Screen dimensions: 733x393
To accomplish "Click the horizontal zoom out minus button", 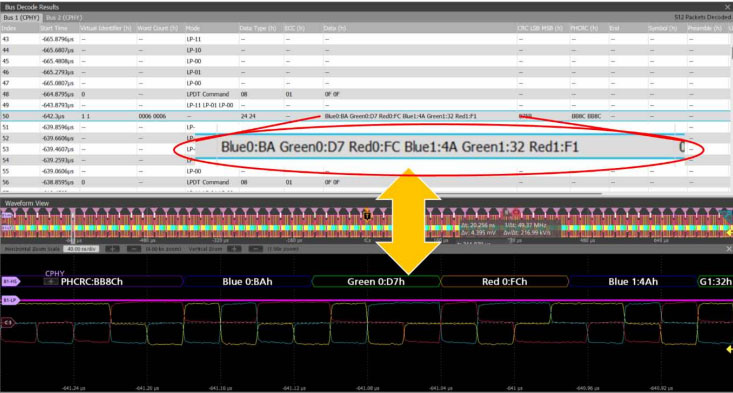I will (134, 249).
